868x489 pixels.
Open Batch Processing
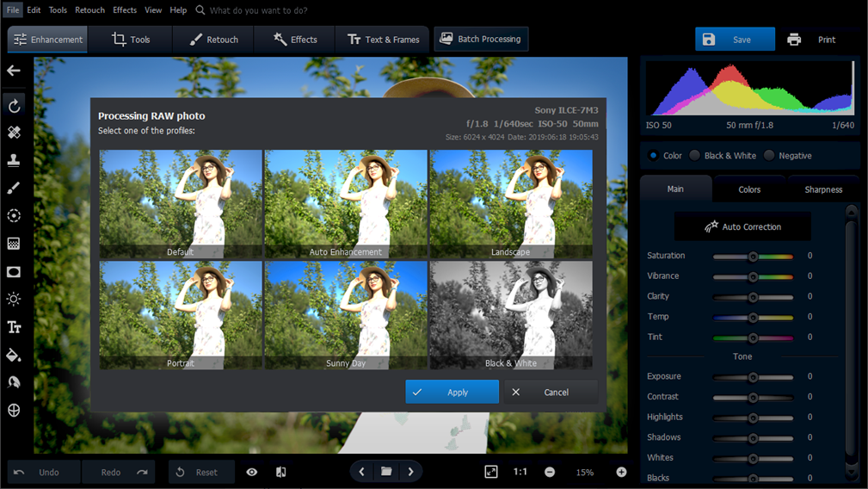[x=481, y=39]
